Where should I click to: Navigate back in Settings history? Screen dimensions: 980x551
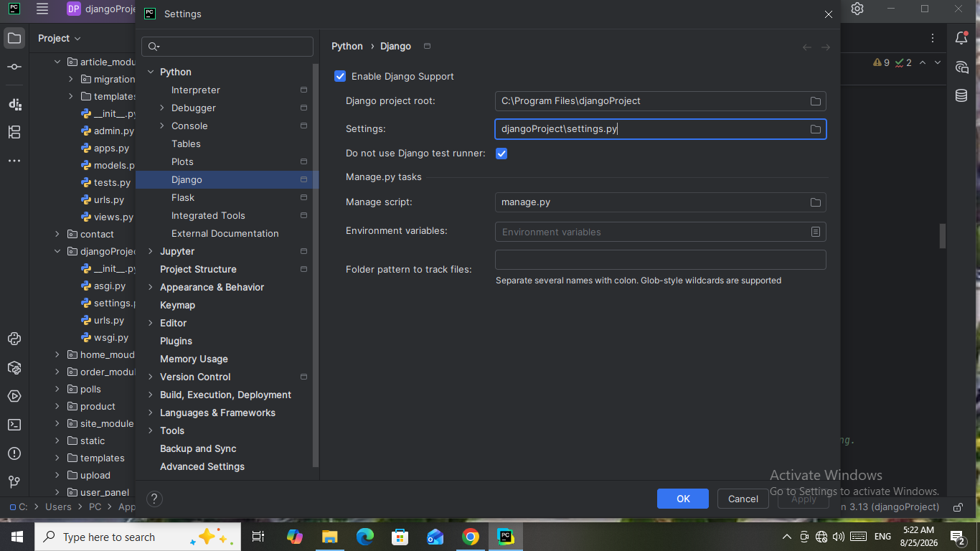tap(807, 47)
